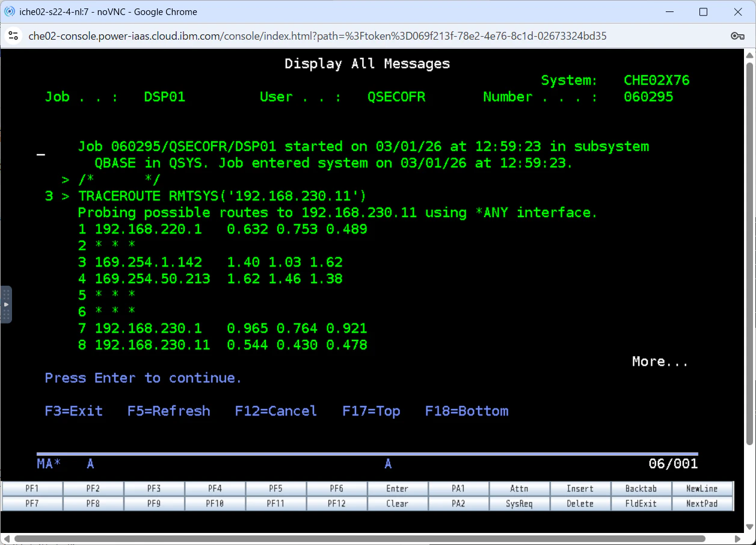The width and height of the screenshot is (756, 545).
Task: Click the PA1 key button
Action: pyautogui.click(x=458, y=488)
